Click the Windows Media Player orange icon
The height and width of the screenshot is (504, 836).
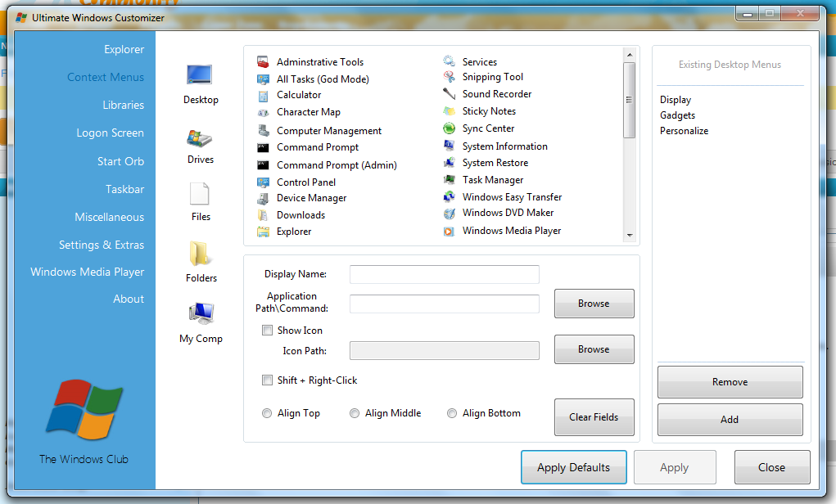(449, 232)
